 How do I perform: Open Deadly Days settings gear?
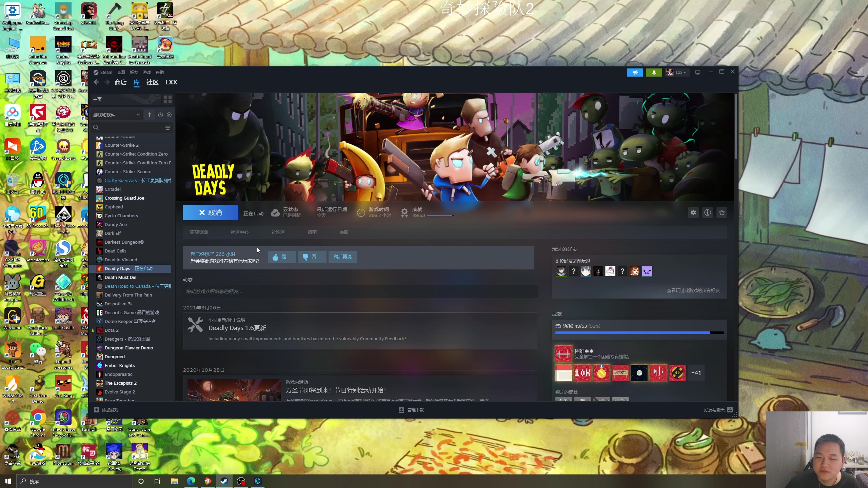click(693, 212)
